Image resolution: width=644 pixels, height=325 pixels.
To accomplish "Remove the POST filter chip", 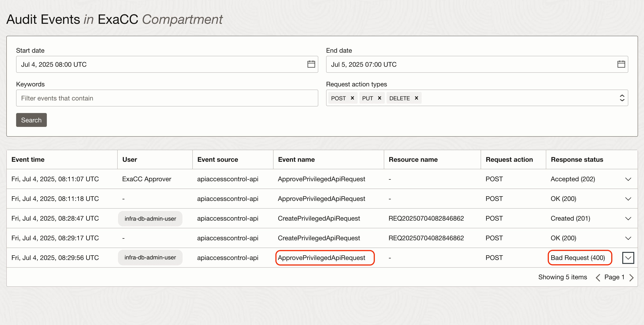I will (352, 98).
